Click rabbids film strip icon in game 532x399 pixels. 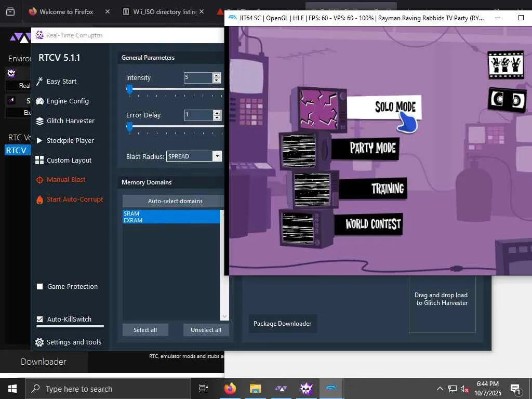[506, 64]
